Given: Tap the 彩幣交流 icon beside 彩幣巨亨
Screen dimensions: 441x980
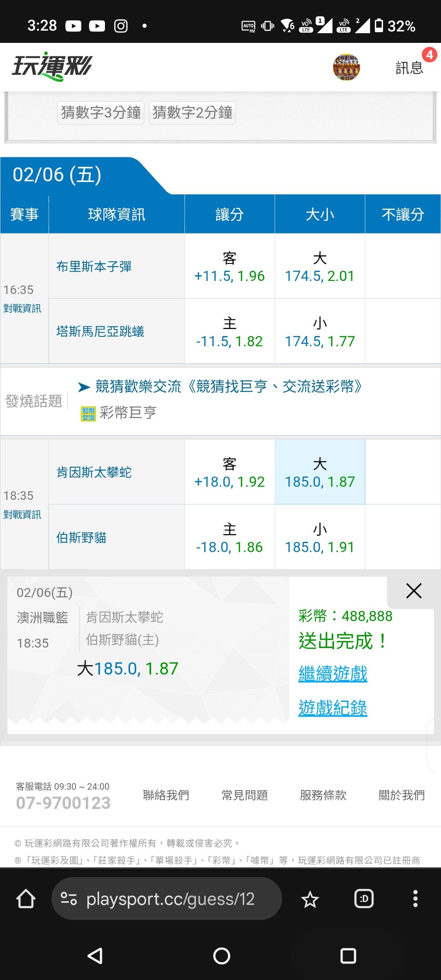Looking at the screenshot, I should [88, 413].
